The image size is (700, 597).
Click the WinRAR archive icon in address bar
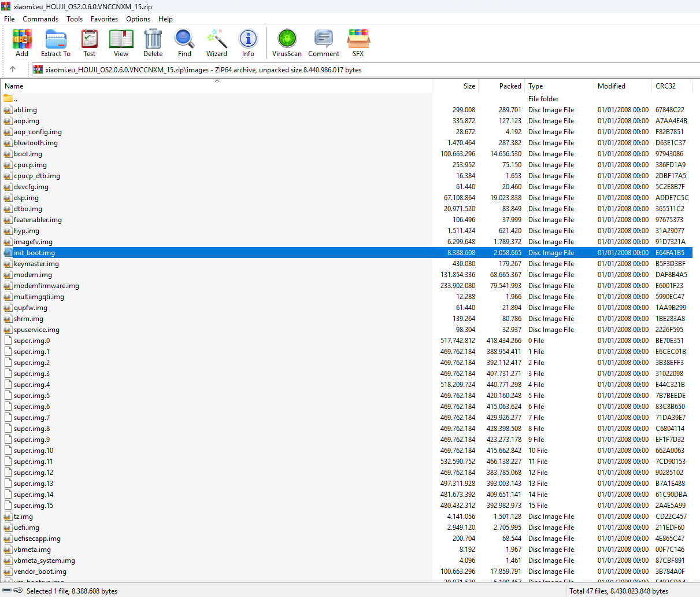point(38,69)
